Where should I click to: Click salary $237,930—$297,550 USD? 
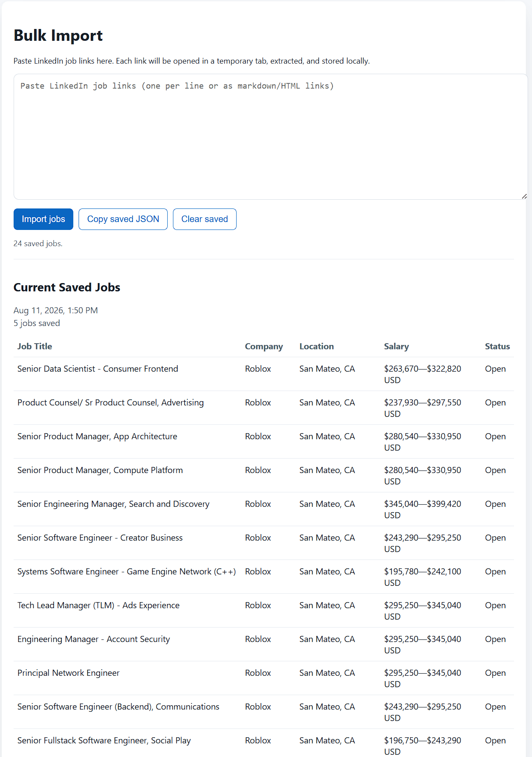pos(423,408)
